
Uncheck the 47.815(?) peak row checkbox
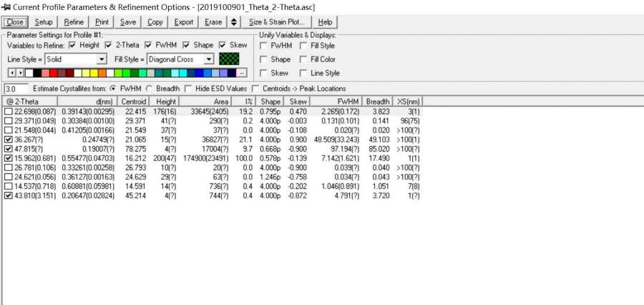coord(9,149)
